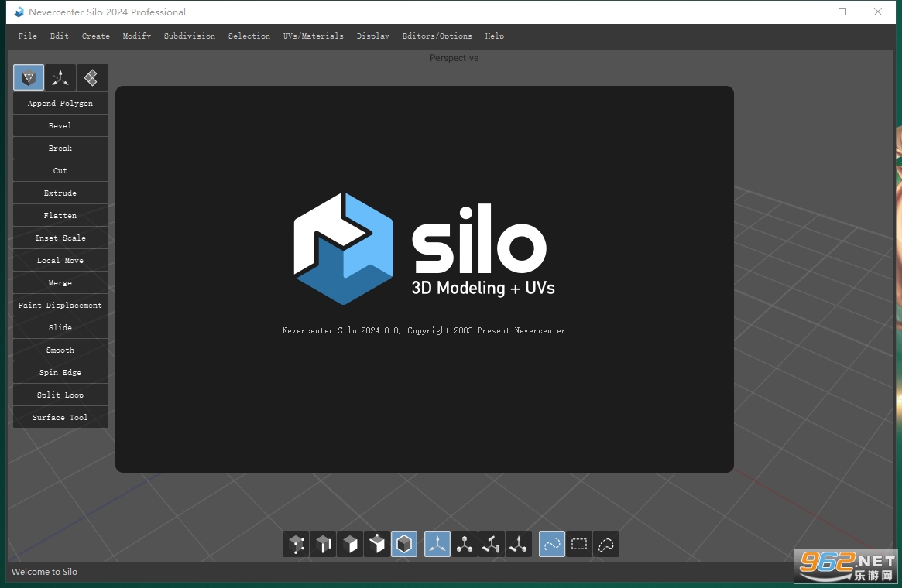Switch to face selection mode icon
The height and width of the screenshot is (588, 902).
pos(350,544)
